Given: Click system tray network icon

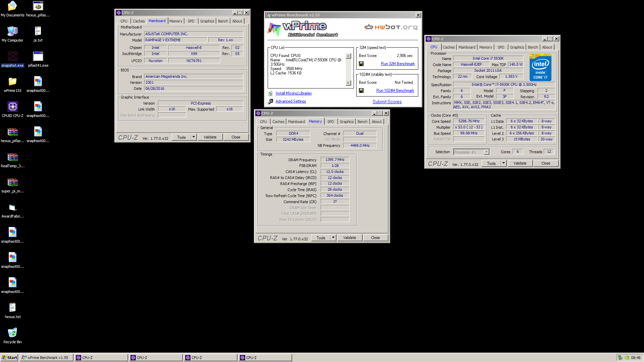Looking at the screenshot, I should [x=620, y=358].
